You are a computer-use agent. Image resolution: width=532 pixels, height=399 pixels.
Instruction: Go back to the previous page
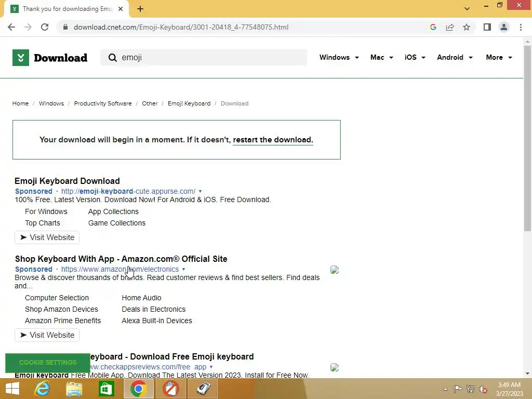point(11,27)
